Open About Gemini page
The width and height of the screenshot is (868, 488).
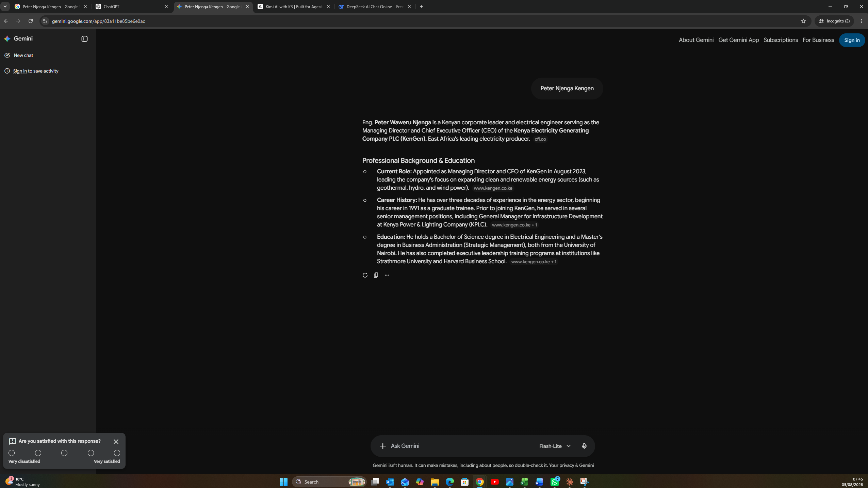pyautogui.click(x=696, y=40)
